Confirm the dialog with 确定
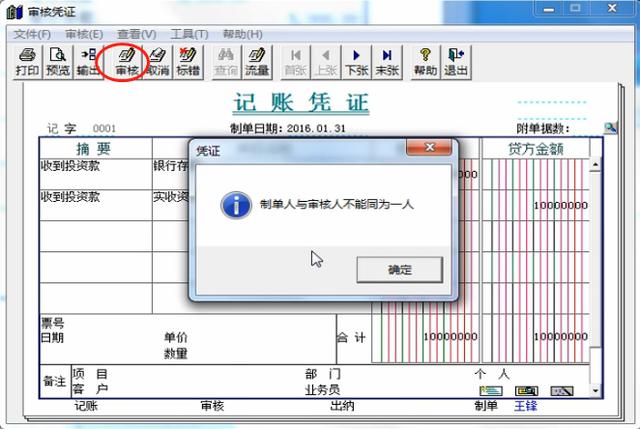Viewport: 640px width, 429px height. 400,269
